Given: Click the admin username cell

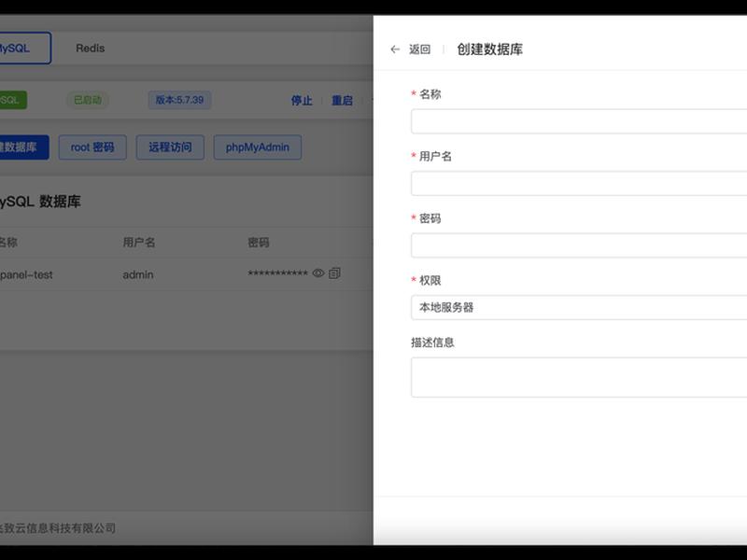Looking at the screenshot, I should [138, 274].
